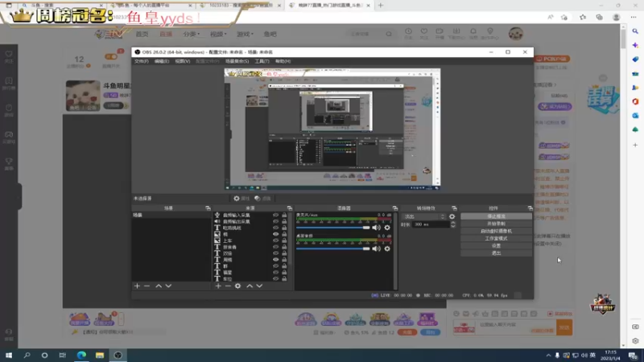Toggle visibility of 音频输入采集 source

coord(275,215)
